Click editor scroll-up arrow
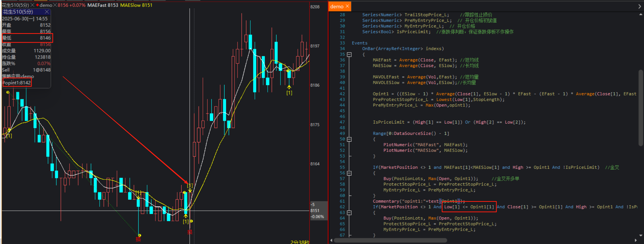 coord(641,15)
